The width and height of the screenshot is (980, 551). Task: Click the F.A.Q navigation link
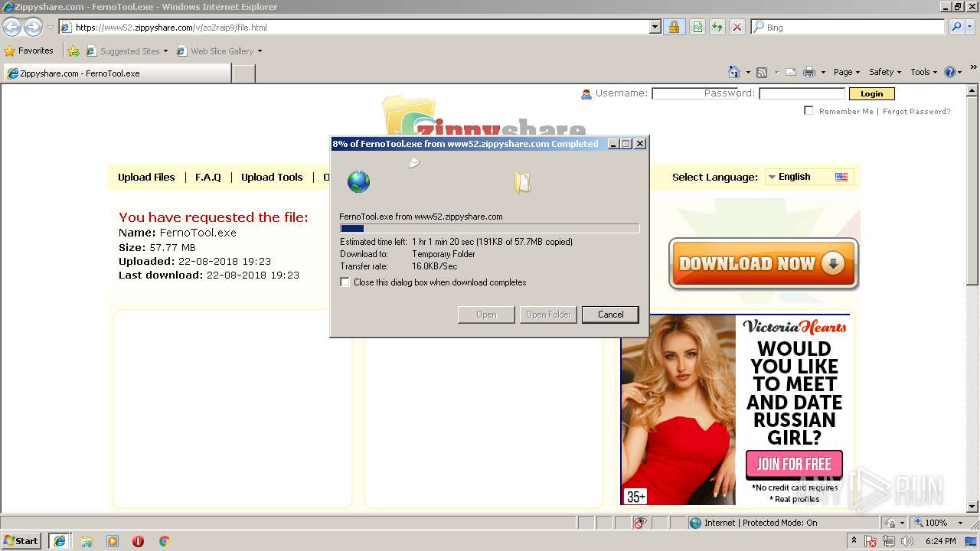[x=207, y=177]
